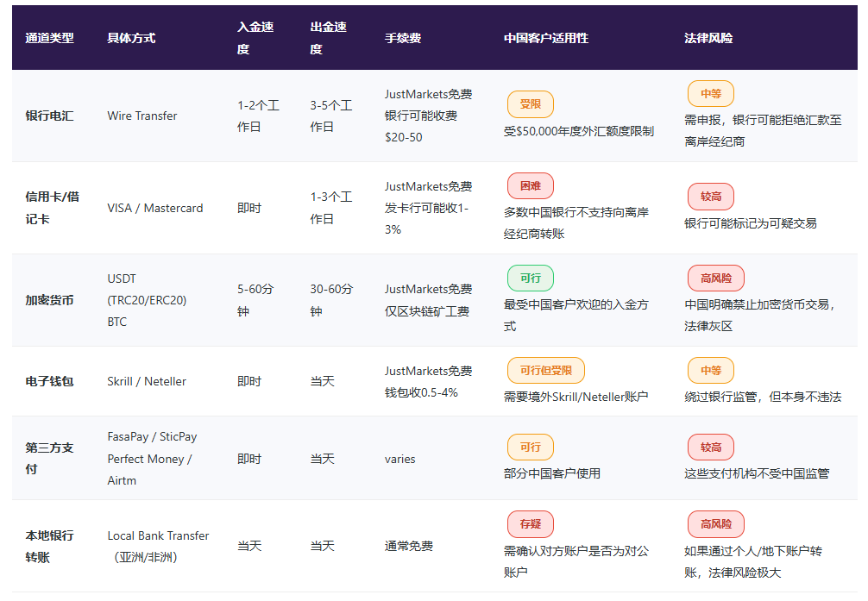This screenshot has width=868, height=601.
Task: Click the 法律风险 column header
Action: coord(708,38)
